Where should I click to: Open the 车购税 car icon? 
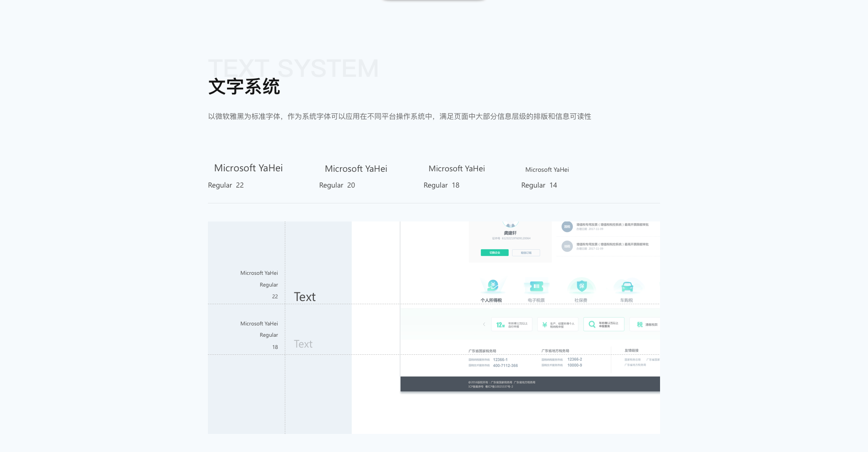click(x=627, y=287)
